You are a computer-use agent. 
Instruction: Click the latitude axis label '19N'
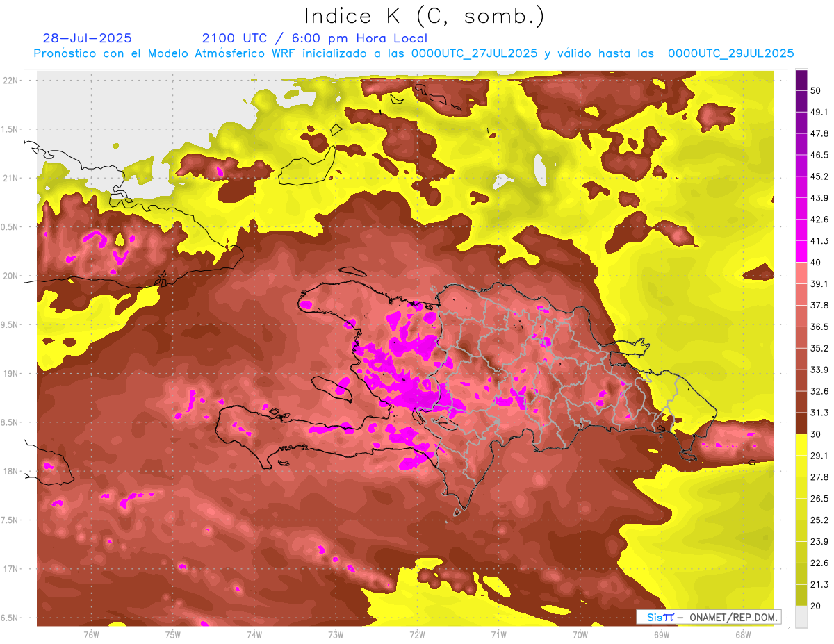coord(12,374)
